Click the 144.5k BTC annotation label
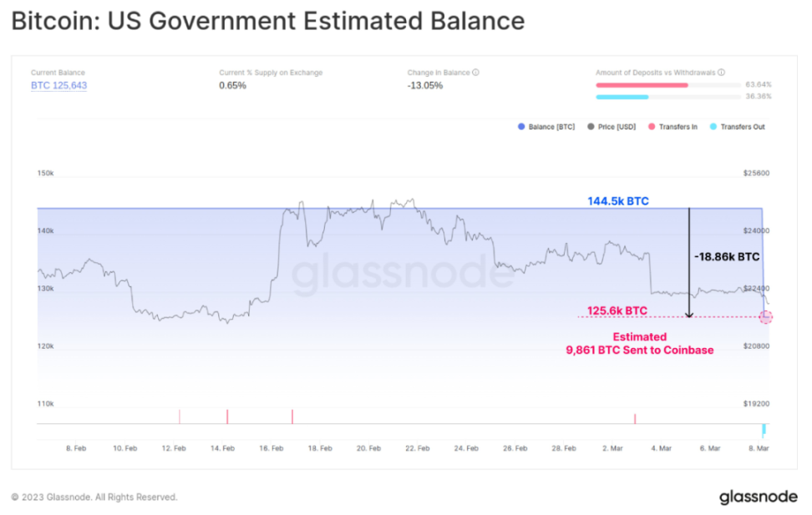Image resolution: width=812 pixels, height=515 pixels. coord(617,201)
